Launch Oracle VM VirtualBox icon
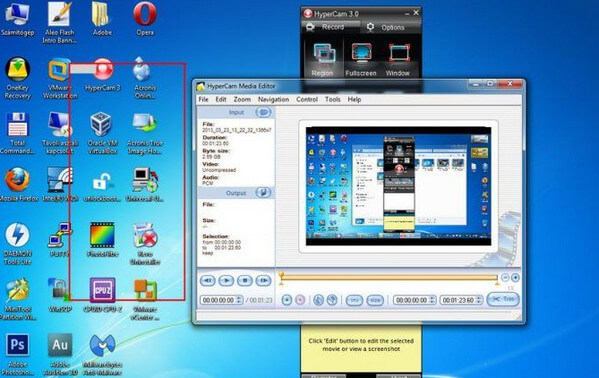Image resolution: width=599 pixels, height=378 pixels. tap(102, 133)
